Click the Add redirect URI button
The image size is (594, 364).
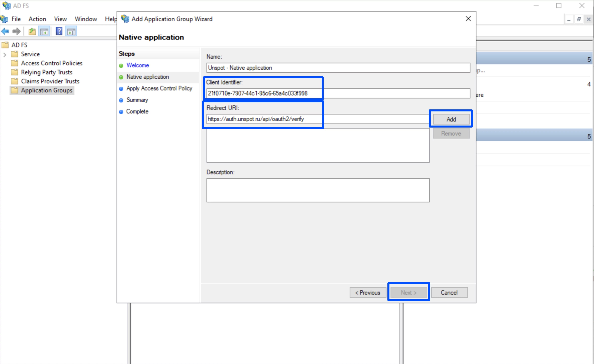451,119
